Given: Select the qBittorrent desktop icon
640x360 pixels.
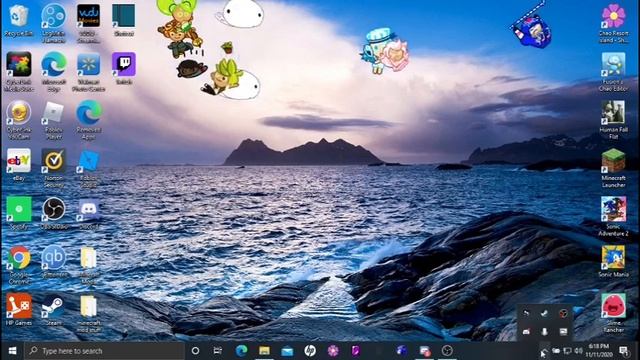Looking at the screenshot, I should (53, 261).
